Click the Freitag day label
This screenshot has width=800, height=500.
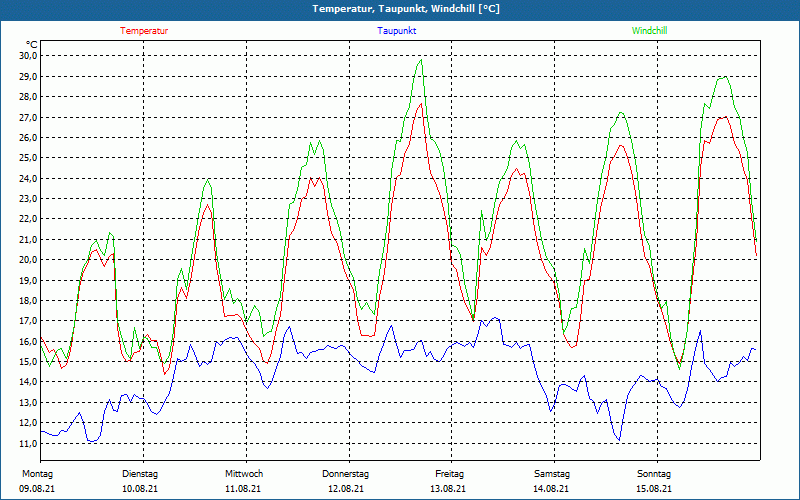tap(449, 474)
